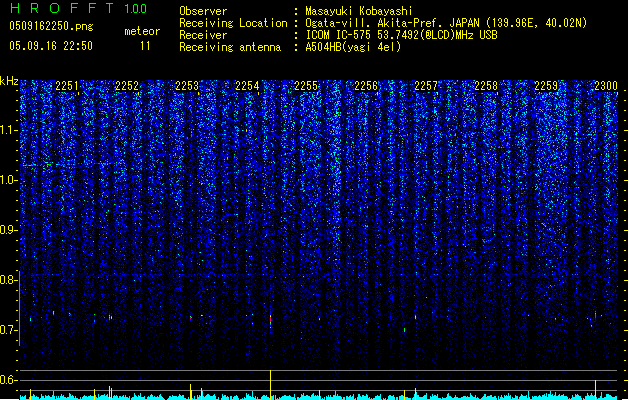This screenshot has height=400, width=629.
Task: Click the Ogata-vill. Akita-Pref. JAPAN location text
Action: (446, 23)
